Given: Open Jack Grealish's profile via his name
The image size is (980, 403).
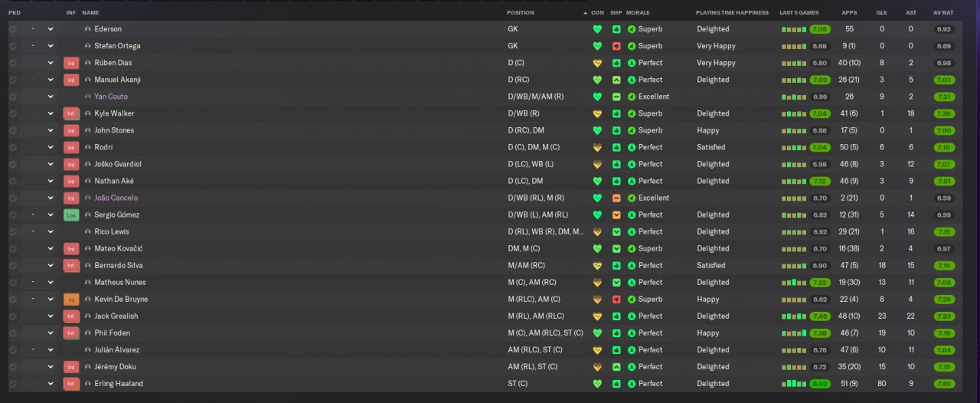Looking at the screenshot, I should [x=116, y=316].
